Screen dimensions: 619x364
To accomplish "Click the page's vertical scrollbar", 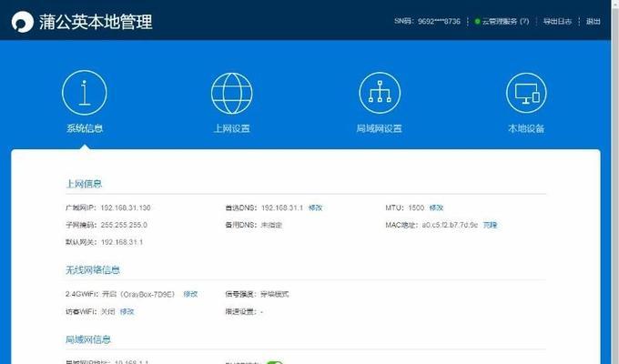I will (615, 182).
